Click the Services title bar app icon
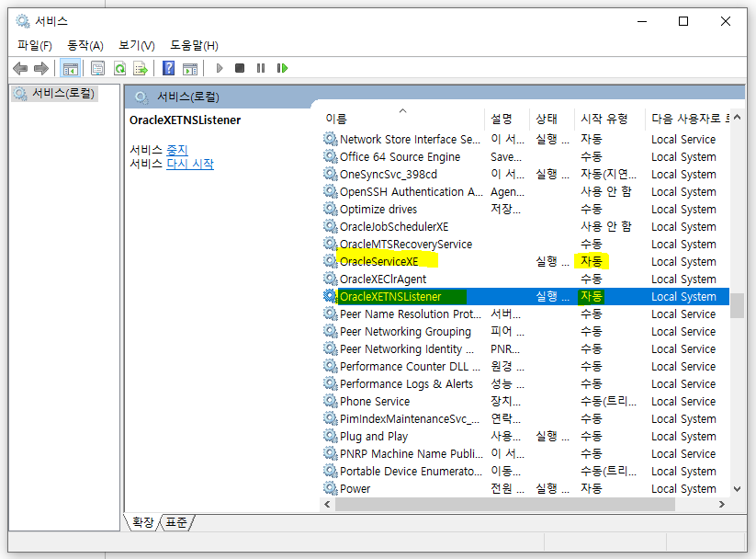Image resolution: width=756 pixels, height=559 pixels. (x=23, y=21)
